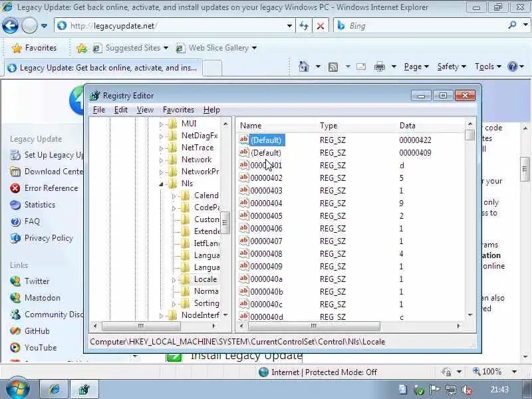Viewport: 532px width, 399px height.
Task: Open a new blank tab
Action: [x=212, y=68]
